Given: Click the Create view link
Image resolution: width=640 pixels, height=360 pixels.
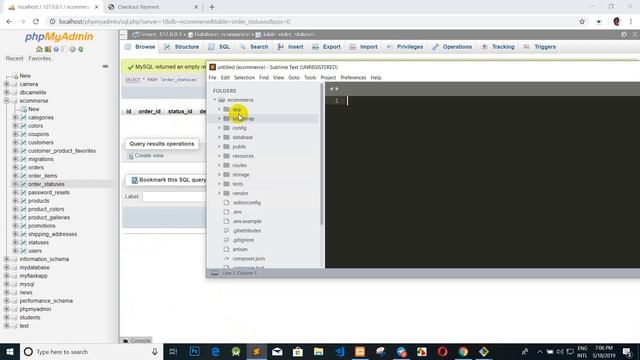Looking at the screenshot, I should (149, 156).
